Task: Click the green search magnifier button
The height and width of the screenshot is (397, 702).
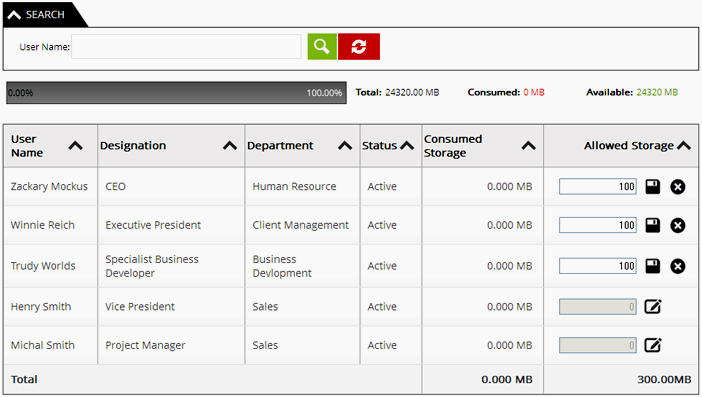Action: click(322, 47)
